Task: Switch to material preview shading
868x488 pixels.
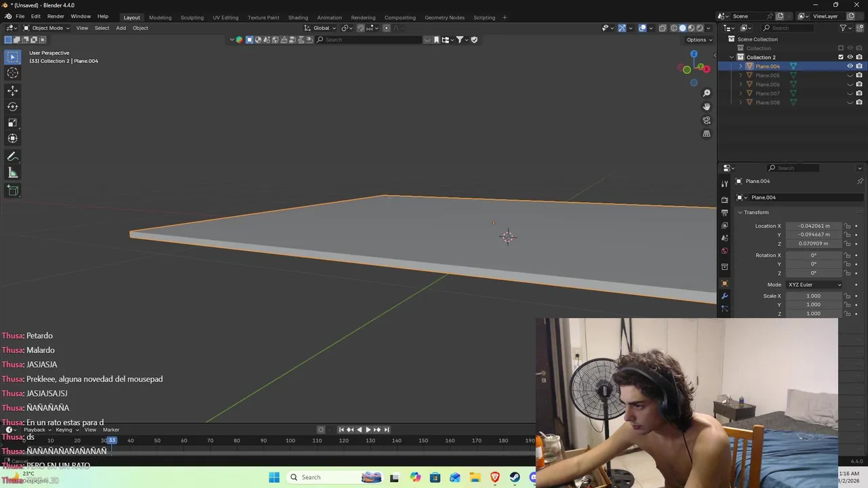Action: pyautogui.click(x=691, y=28)
